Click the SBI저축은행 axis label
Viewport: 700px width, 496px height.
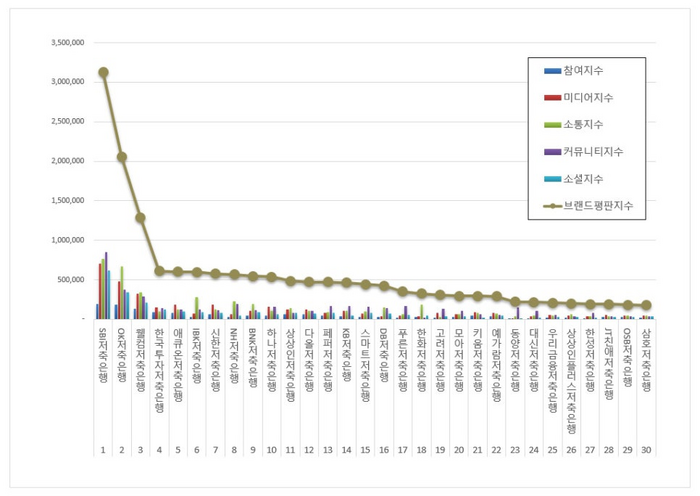[103, 355]
